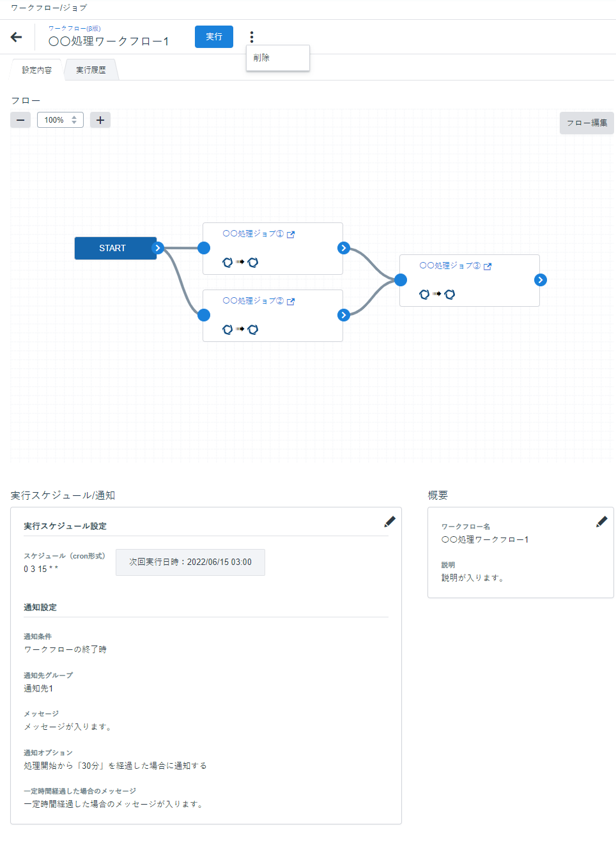Open external link icon of ジョブ①

(291, 235)
